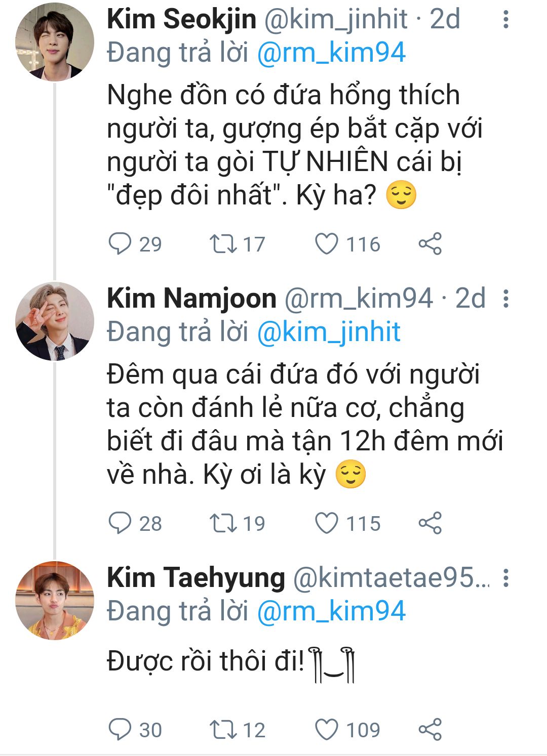
Task: Retweet Kim Namjoon's tweet
Action: (x=223, y=523)
